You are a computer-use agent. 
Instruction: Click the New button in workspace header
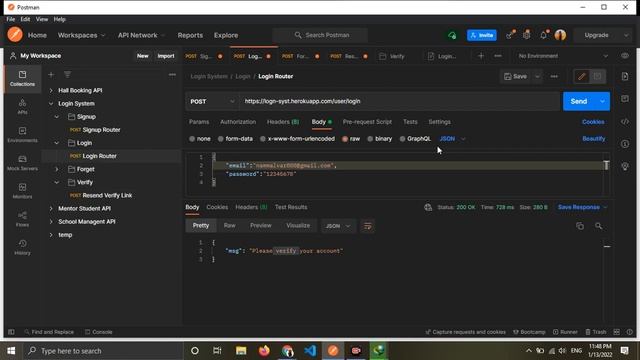point(142,56)
